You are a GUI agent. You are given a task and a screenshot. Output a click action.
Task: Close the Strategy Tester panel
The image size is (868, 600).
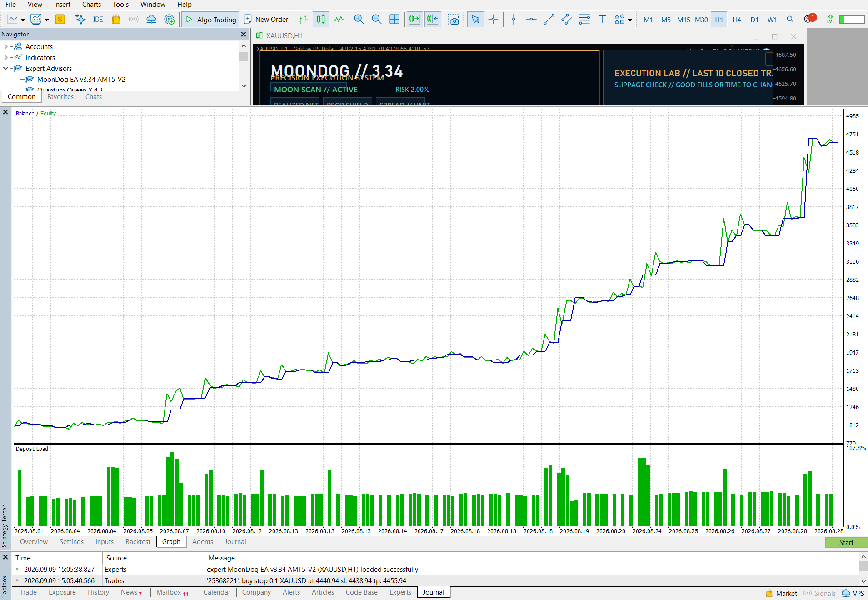5,112
